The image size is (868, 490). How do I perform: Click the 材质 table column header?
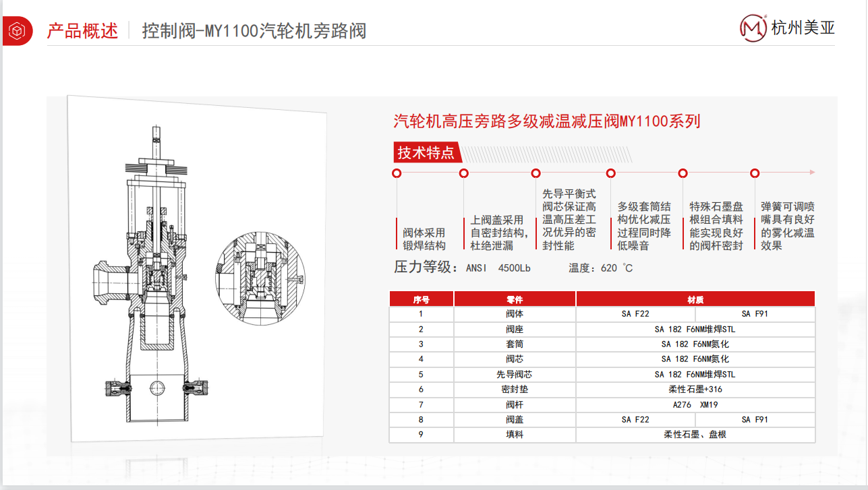point(695,299)
